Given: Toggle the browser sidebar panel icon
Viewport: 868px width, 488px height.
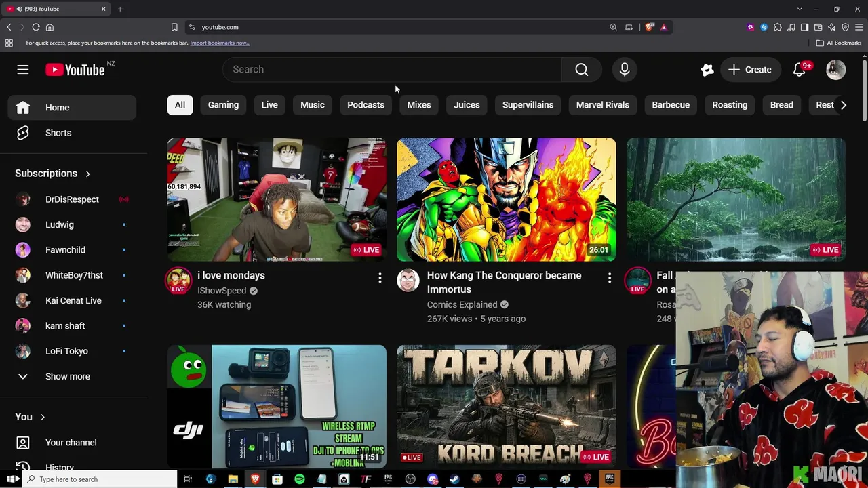Looking at the screenshot, I should [x=804, y=27].
